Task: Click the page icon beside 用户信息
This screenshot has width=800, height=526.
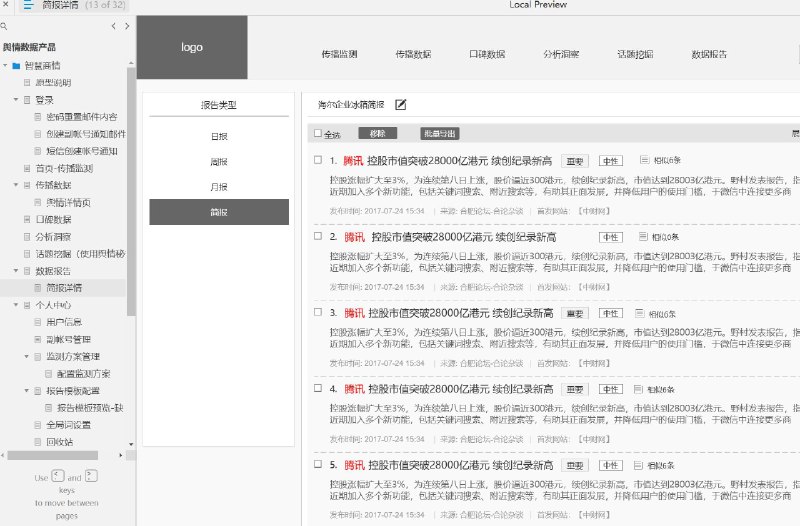Action: click(x=37, y=322)
